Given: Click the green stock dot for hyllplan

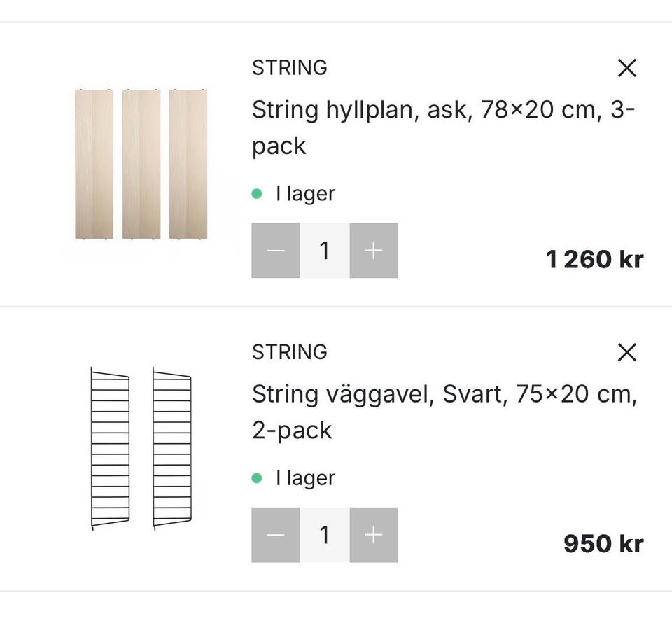Looking at the screenshot, I should [257, 194].
